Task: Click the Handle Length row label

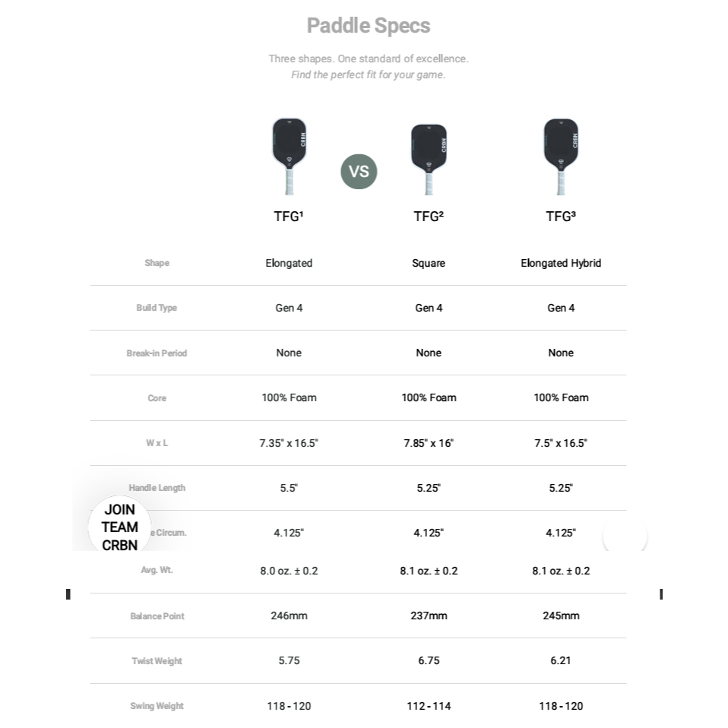Action: pyautogui.click(x=157, y=488)
